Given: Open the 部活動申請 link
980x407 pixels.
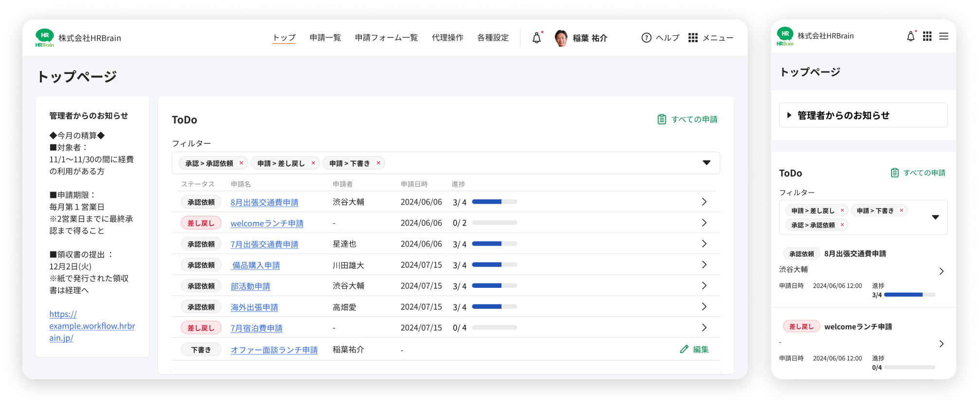Looking at the screenshot, I should 250,286.
